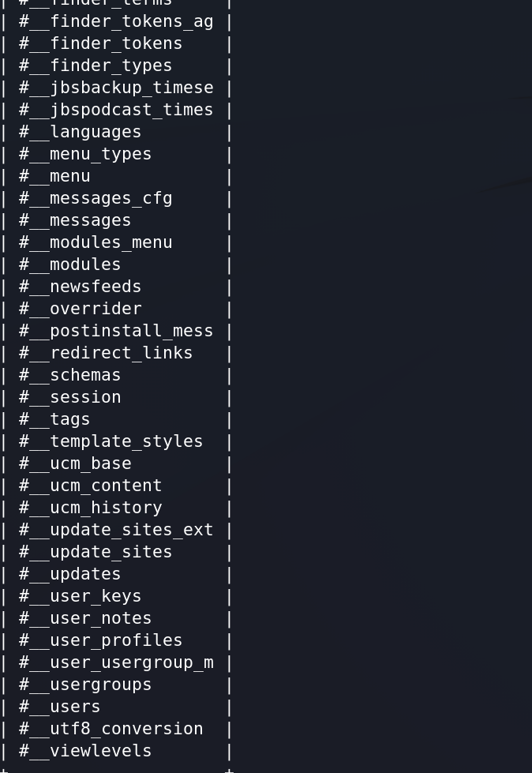Select the #__finder_types row text
Image resolution: width=532 pixels, height=773 pixels.
tap(96, 66)
